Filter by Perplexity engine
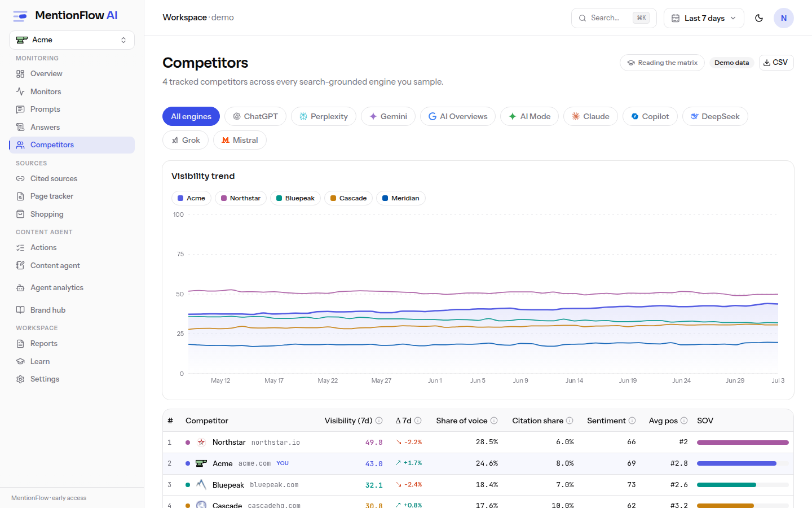The height and width of the screenshot is (508, 812). coord(324,116)
